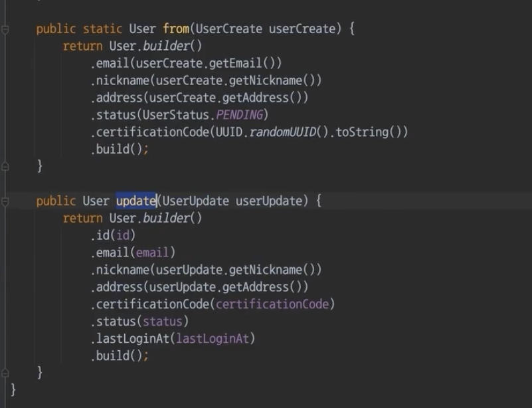Collapse the update method using gutter fold marker
Screen dimensions: 532x408
point(5,201)
